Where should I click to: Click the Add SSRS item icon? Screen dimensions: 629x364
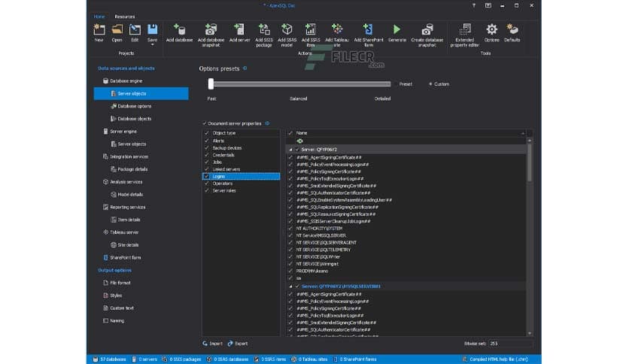pos(311,29)
